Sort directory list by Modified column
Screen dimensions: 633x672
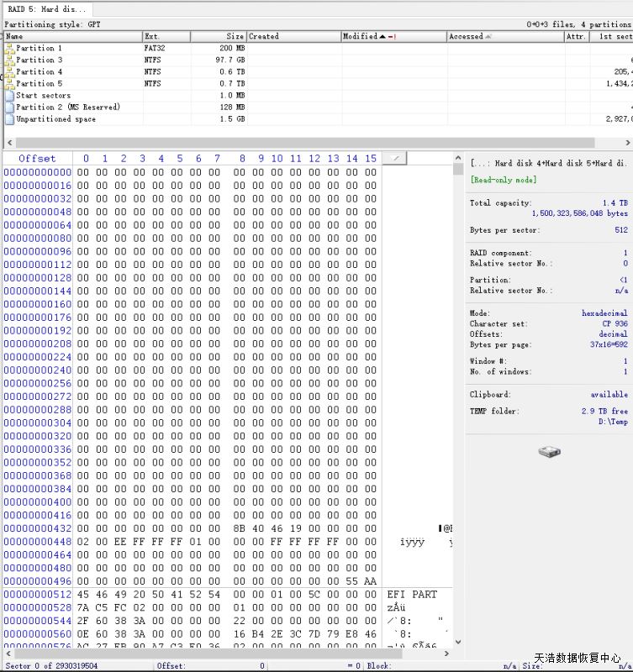tap(359, 37)
